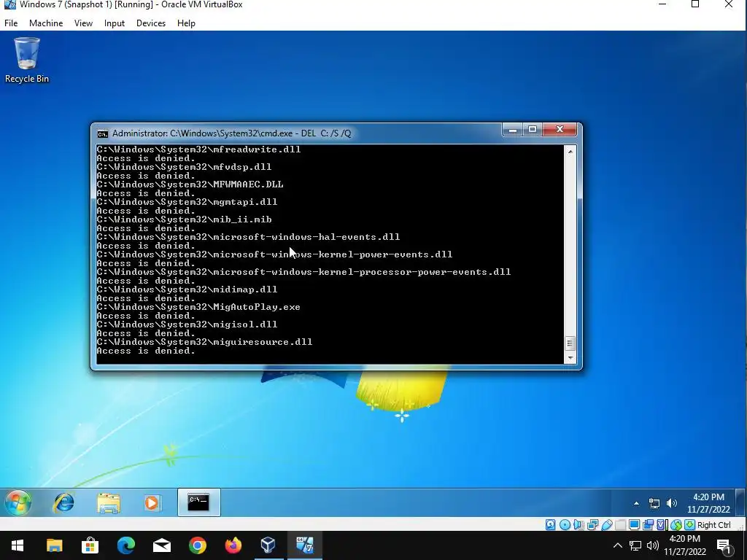Click VirtualBox optical drive indicator
Screen dimensions: 747x560
pyautogui.click(x=565, y=525)
